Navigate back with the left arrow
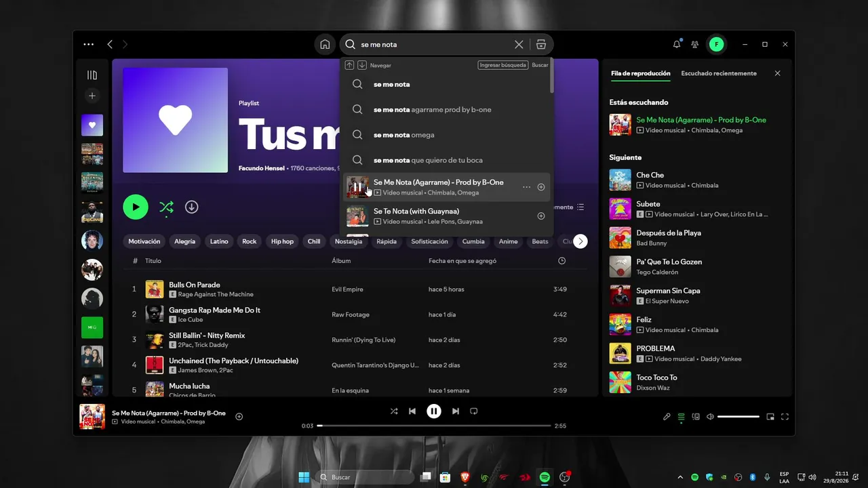The image size is (868, 488). pyautogui.click(x=110, y=44)
